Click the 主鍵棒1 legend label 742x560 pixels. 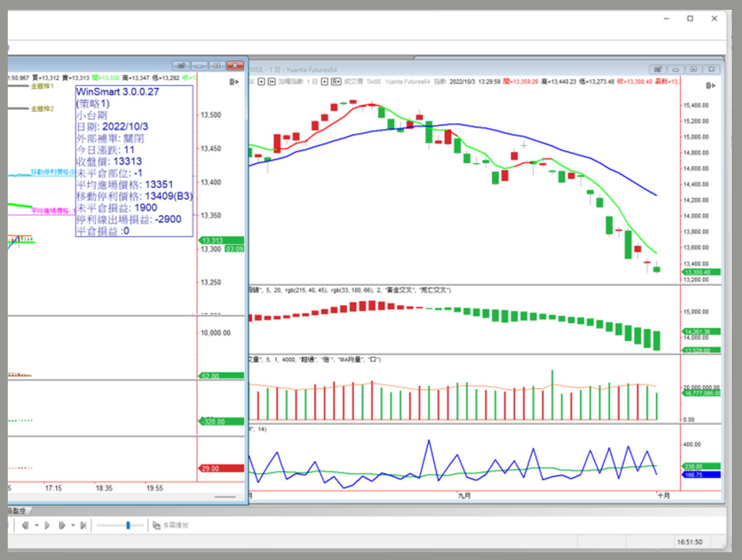(43, 86)
